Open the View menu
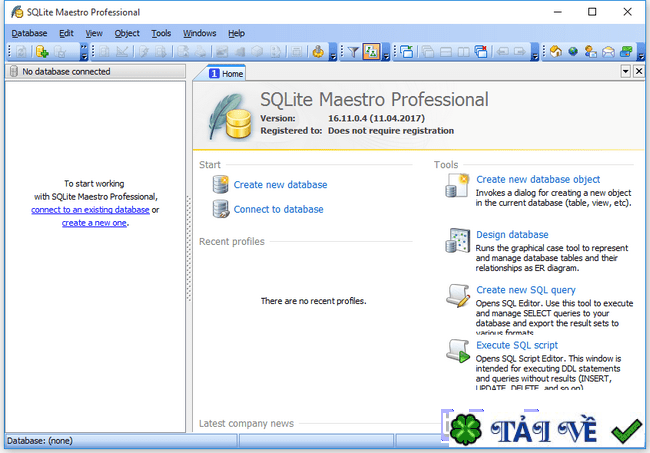The image size is (650, 453). 94,33
